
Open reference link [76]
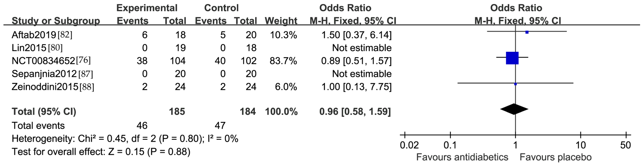83,60
